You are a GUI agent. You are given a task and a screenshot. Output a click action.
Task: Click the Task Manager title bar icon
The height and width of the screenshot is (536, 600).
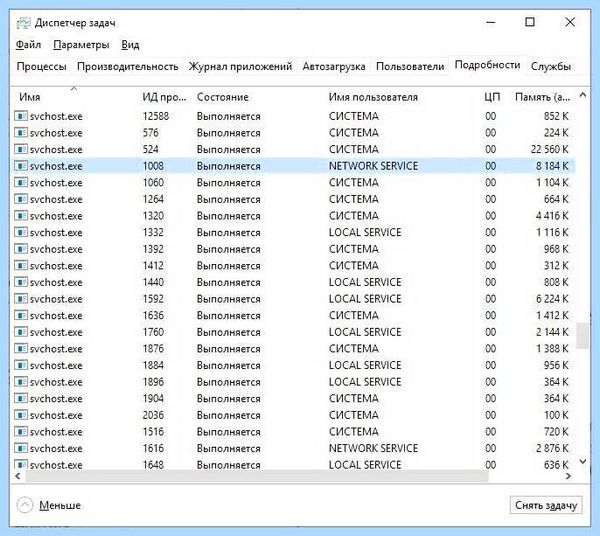[x=23, y=23]
